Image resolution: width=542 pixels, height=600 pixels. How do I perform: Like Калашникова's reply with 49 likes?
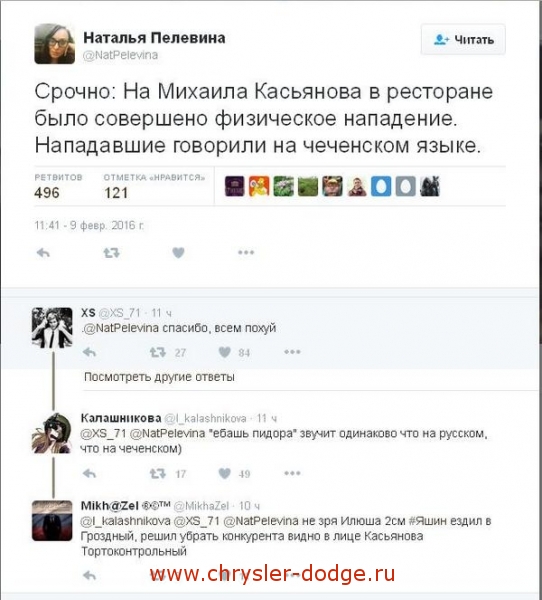click(225, 474)
